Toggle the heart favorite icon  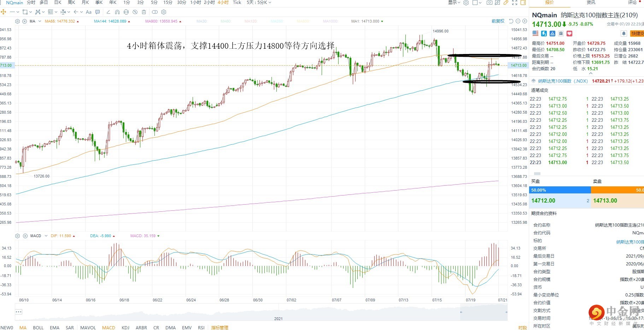click(x=569, y=34)
